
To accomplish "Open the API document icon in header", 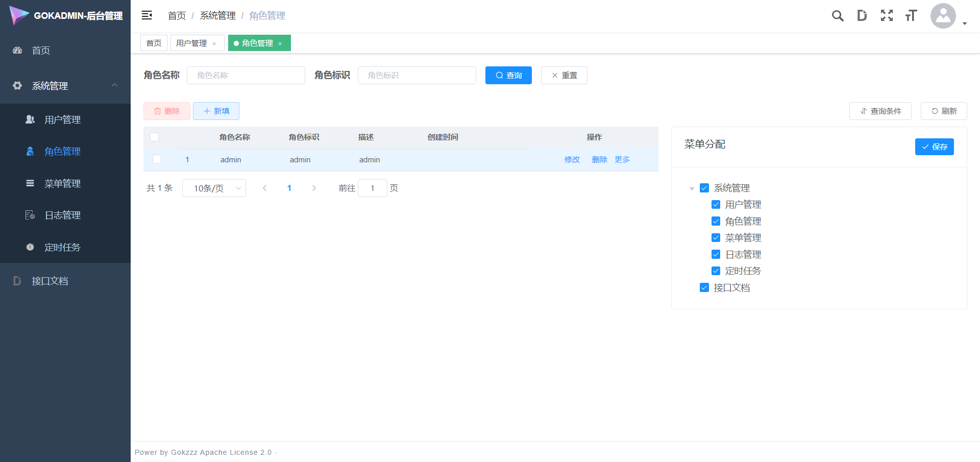I will (862, 16).
